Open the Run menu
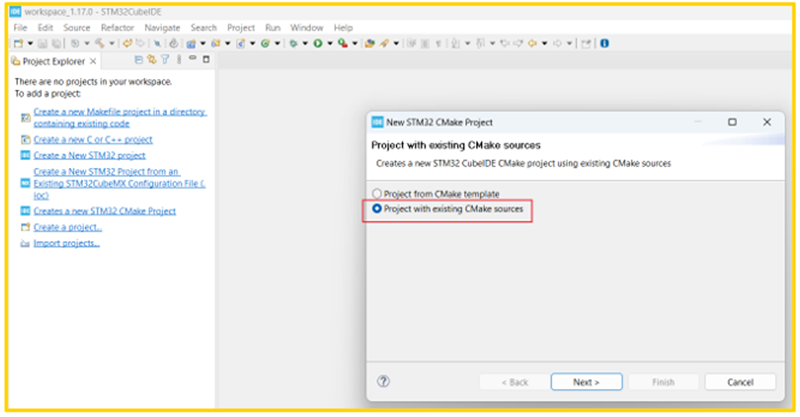 click(x=273, y=28)
